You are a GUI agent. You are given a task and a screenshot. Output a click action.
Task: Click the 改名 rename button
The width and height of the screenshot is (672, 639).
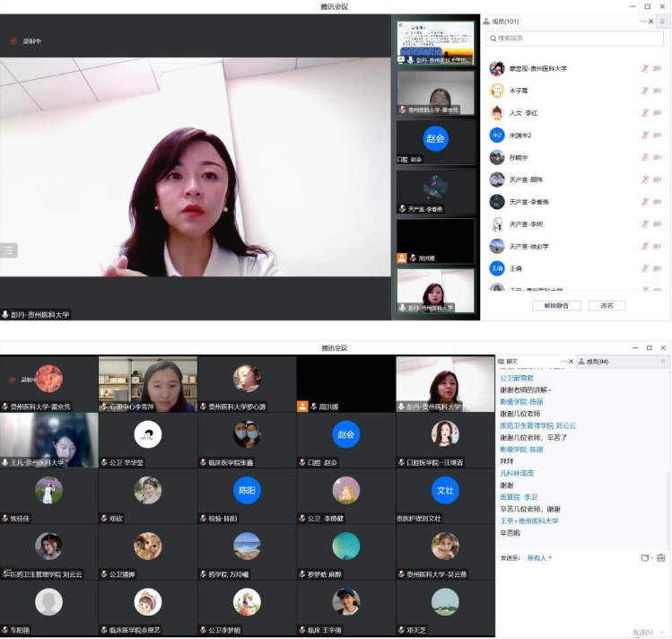607,305
